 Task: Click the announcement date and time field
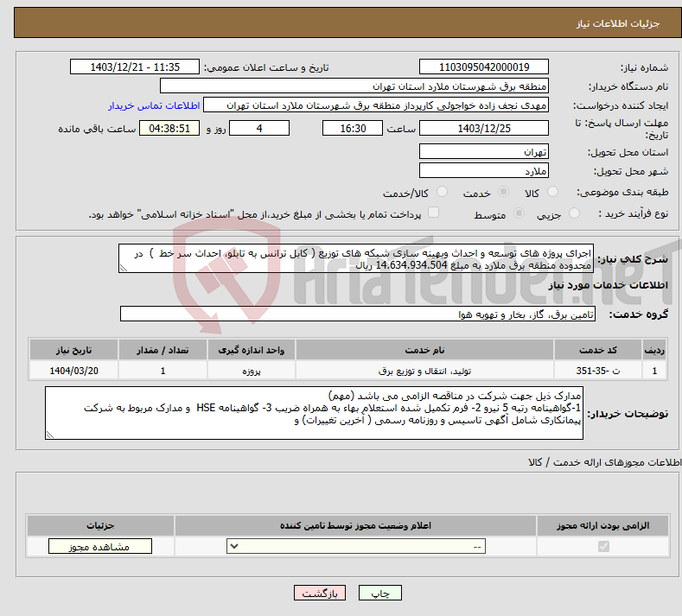tap(135, 67)
